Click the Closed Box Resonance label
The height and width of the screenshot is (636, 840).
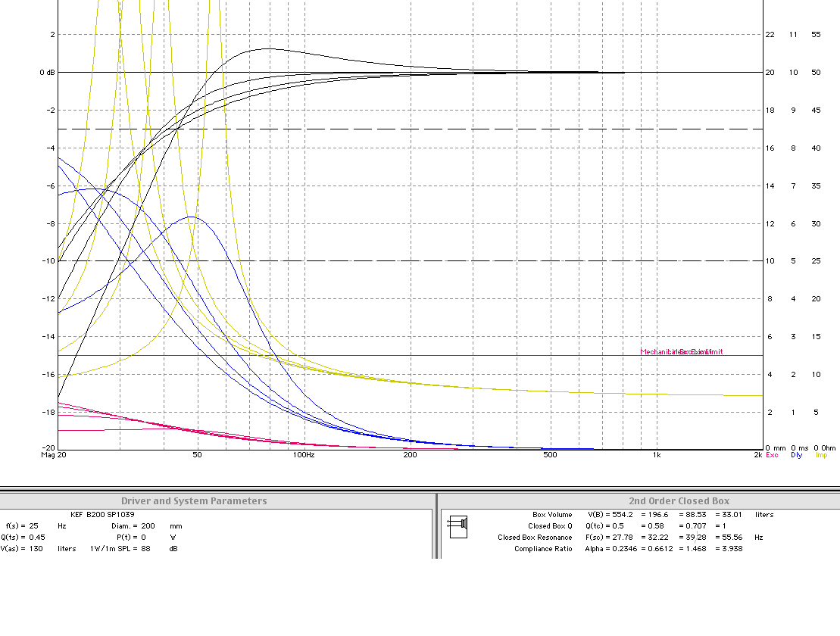(535, 537)
